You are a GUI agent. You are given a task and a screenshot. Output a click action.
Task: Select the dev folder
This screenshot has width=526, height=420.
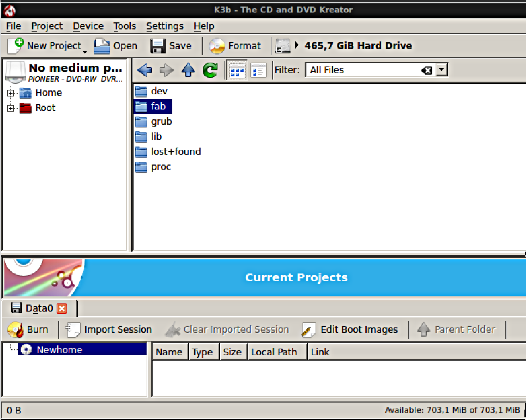152,91
